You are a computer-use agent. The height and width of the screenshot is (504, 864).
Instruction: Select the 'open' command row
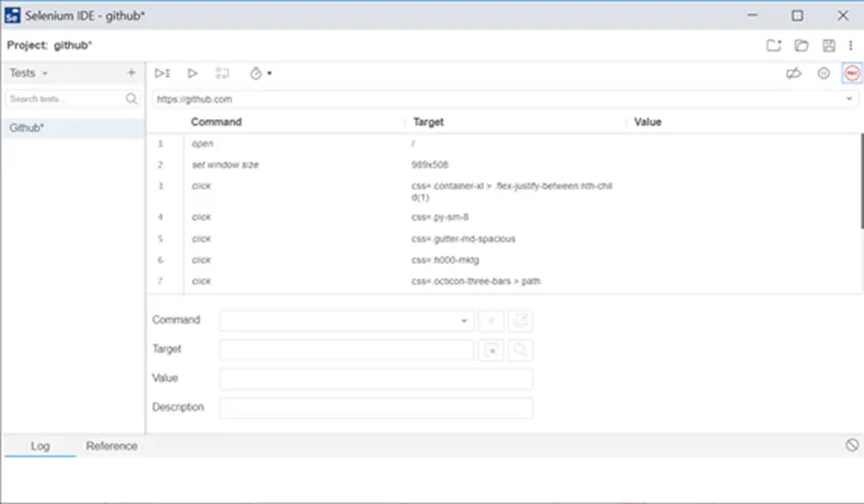[504, 143]
